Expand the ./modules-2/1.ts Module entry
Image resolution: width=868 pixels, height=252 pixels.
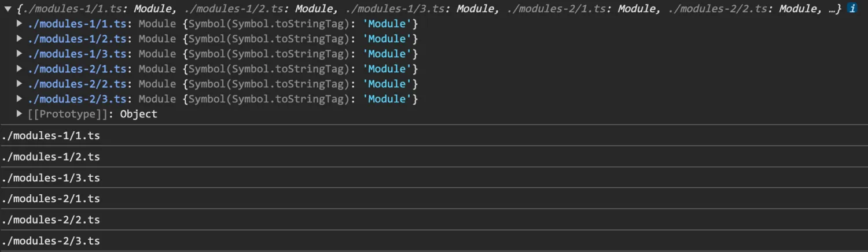tap(20, 69)
